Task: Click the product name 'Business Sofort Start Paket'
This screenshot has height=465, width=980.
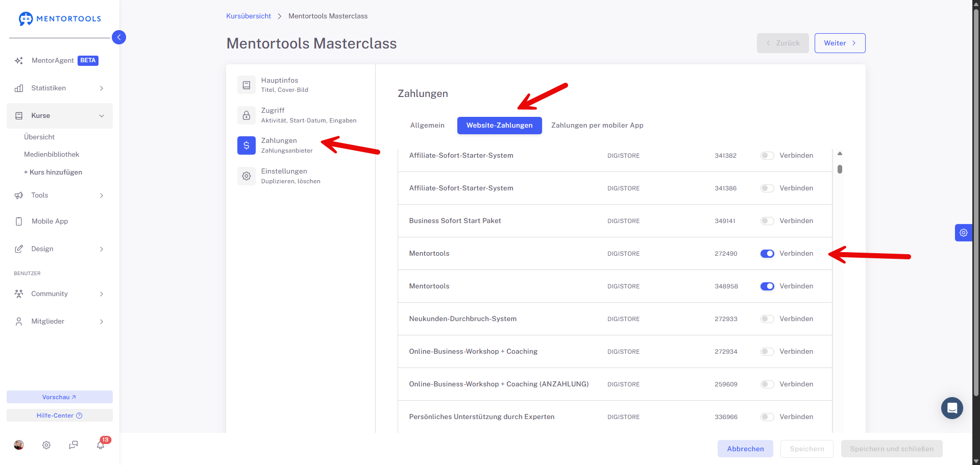Action: click(455, 221)
